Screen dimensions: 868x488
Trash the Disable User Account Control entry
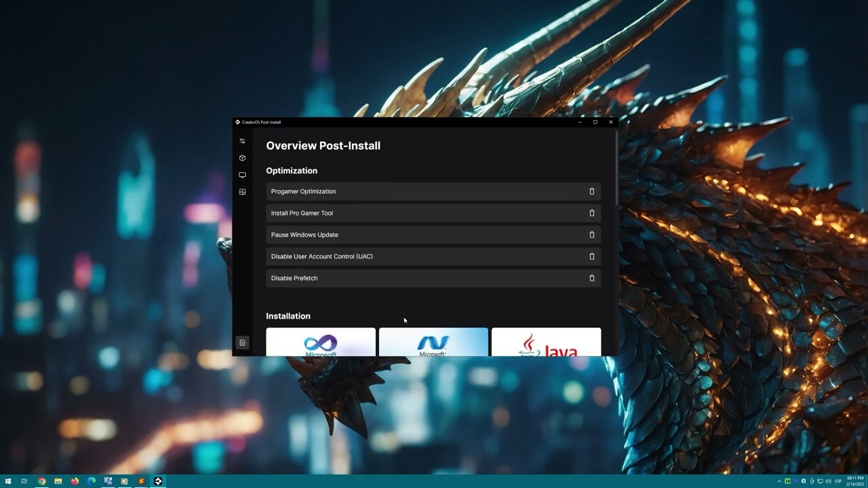(x=591, y=256)
